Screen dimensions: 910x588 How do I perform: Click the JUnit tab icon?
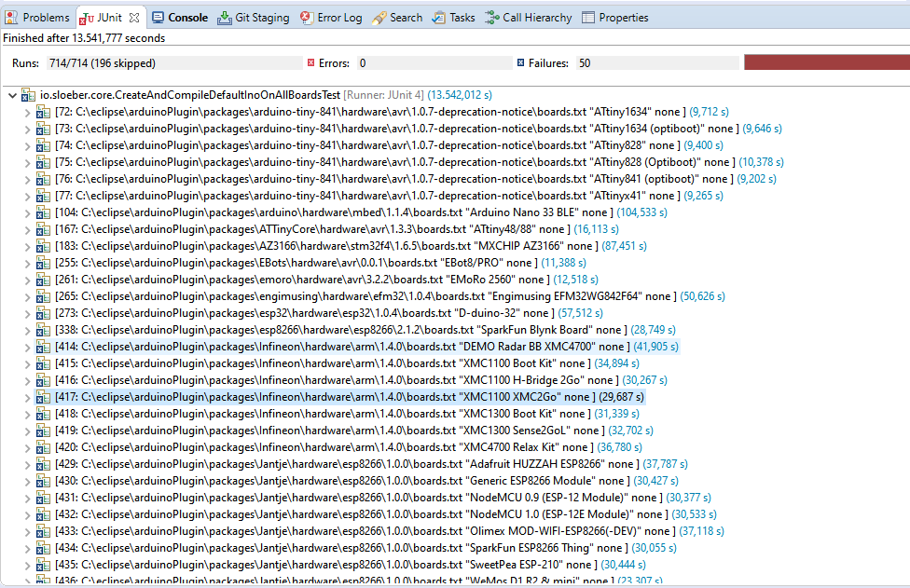click(x=87, y=18)
